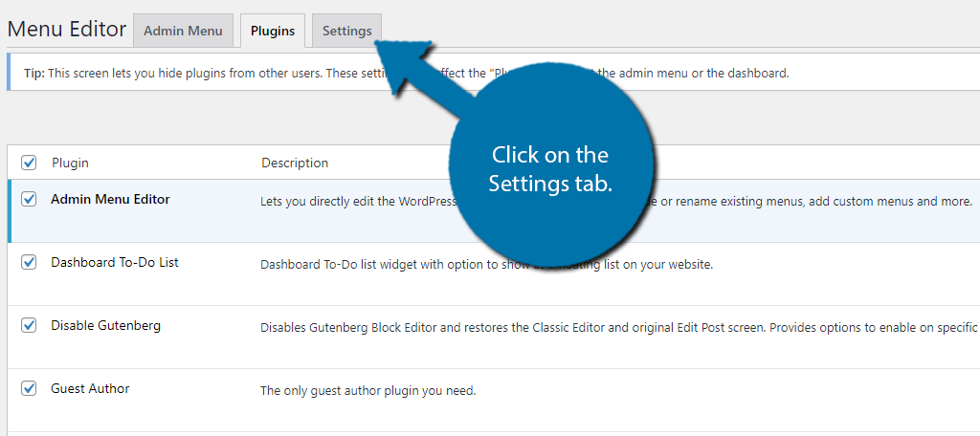This screenshot has height=436, width=980.
Task: Click the Dashboard To-Do List plugin name
Action: (115, 262)
